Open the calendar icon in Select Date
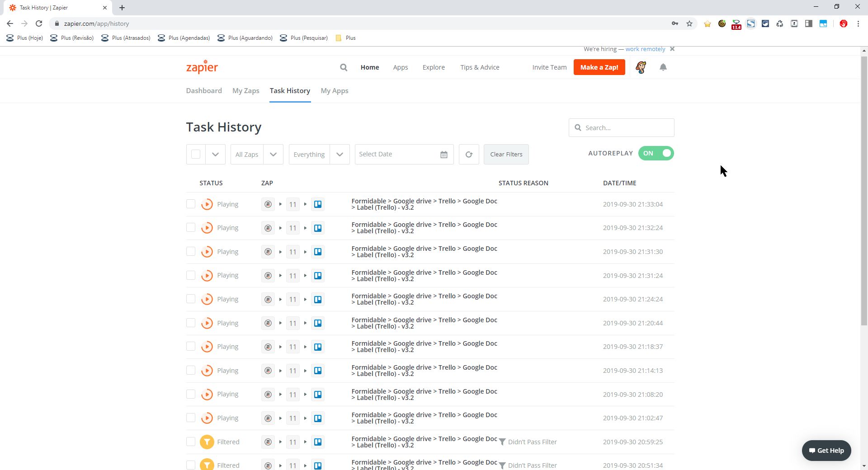The image size is (868, 470). (x=443, y=155)
